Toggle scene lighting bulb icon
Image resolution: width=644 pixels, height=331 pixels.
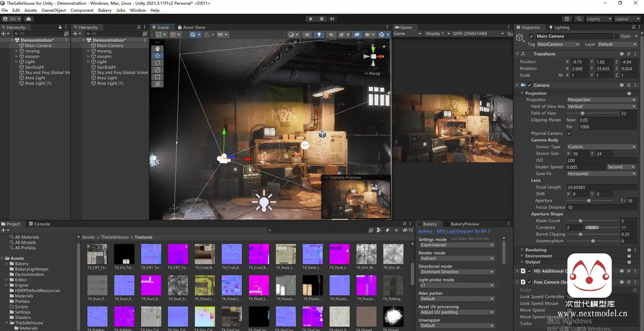coord(319,35)
